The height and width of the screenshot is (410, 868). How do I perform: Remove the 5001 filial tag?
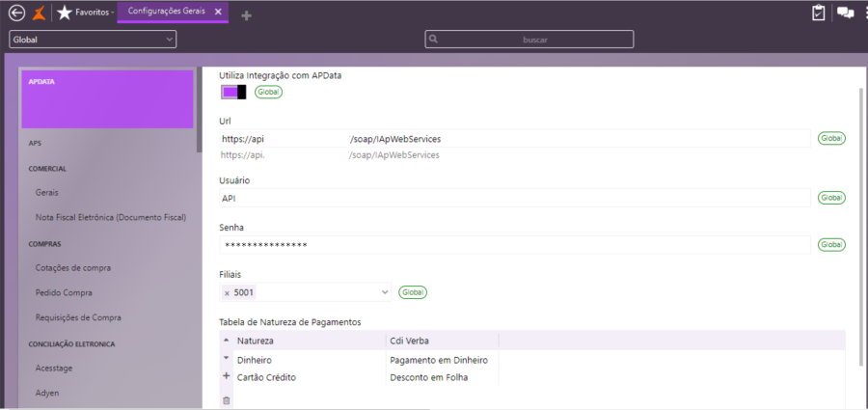click(x=227, y=292)
